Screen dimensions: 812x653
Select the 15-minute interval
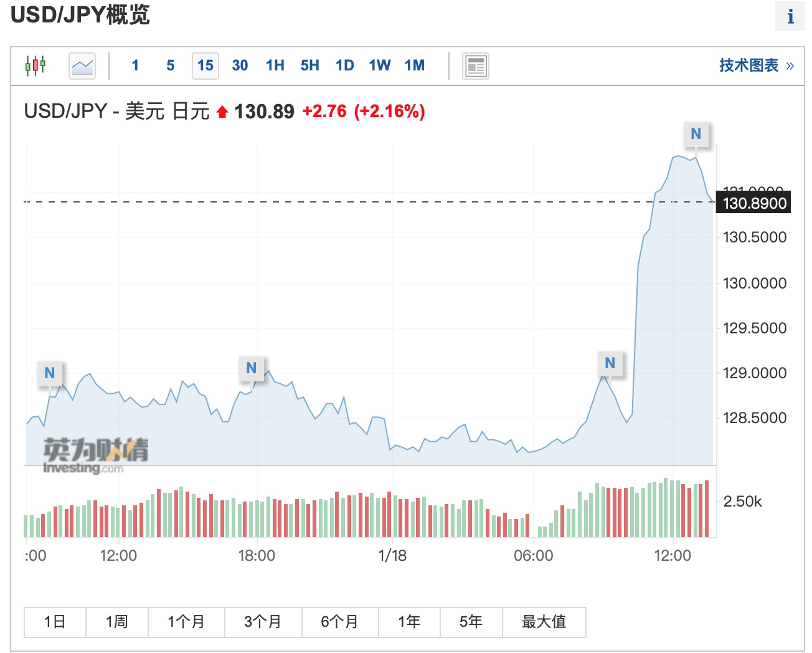pyautogui.click(x=205, y=65)
